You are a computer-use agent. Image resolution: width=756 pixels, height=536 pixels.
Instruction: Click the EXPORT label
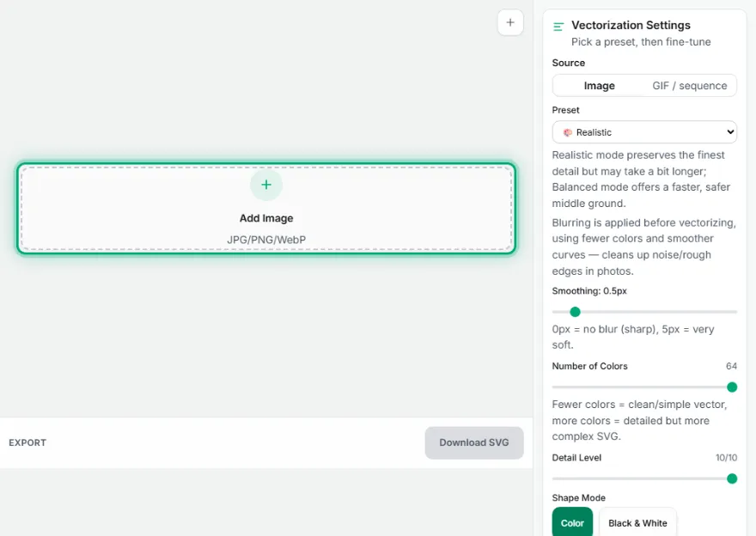(x=27, y=442)
